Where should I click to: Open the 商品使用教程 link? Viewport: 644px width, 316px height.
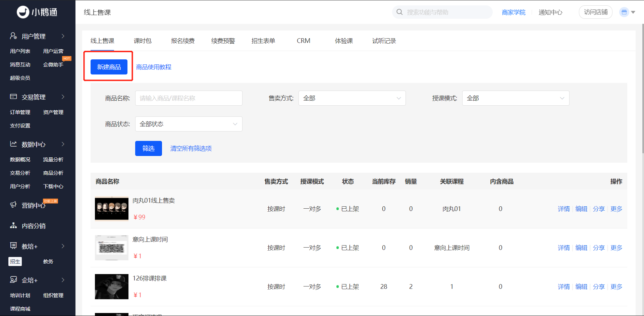(154, 67)
